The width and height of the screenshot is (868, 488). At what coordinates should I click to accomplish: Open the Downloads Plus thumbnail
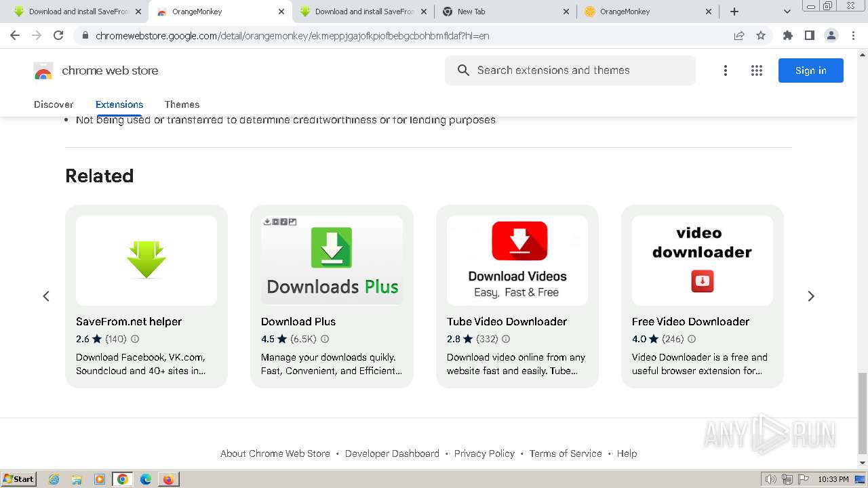tap(332, 260)
